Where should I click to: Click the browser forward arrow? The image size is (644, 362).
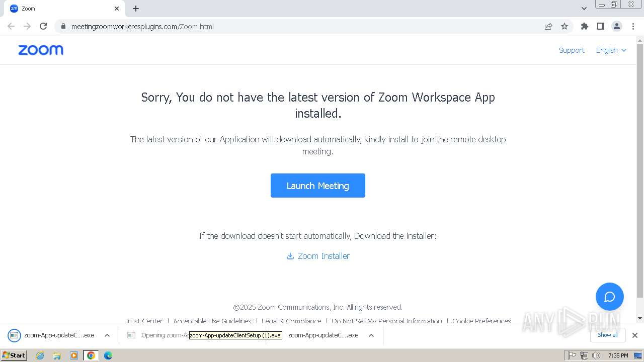coord(27,26)
